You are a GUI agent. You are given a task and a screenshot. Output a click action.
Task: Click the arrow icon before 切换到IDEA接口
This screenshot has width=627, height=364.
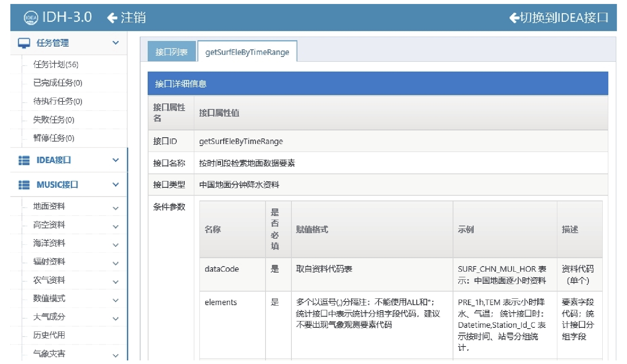point(514,18)
